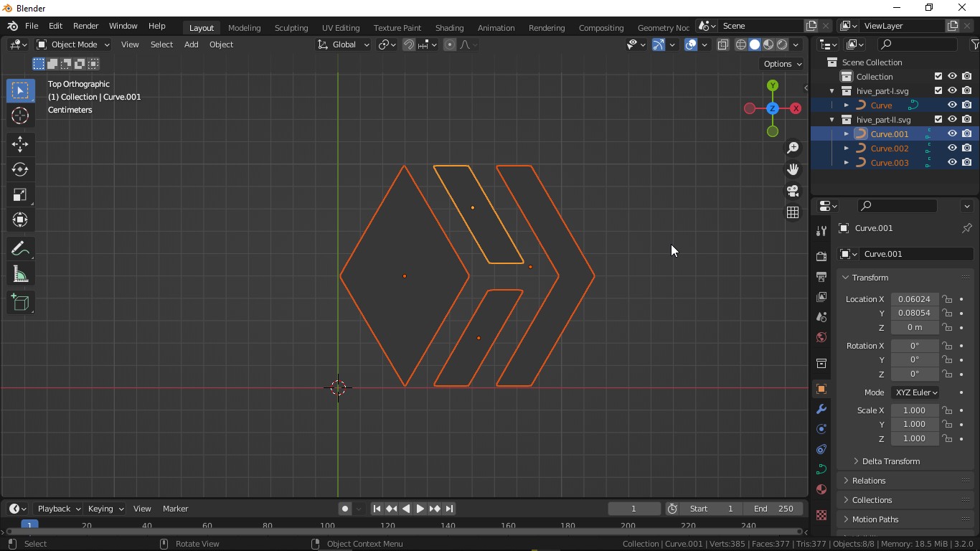This screenshot has width=980, height=551.
Task: Click the pan hand viewport icon
Action: tap(793, 169)
